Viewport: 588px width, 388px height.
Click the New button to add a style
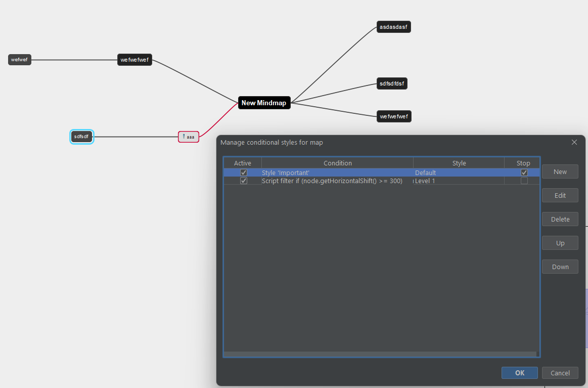(x=560, y=171)
